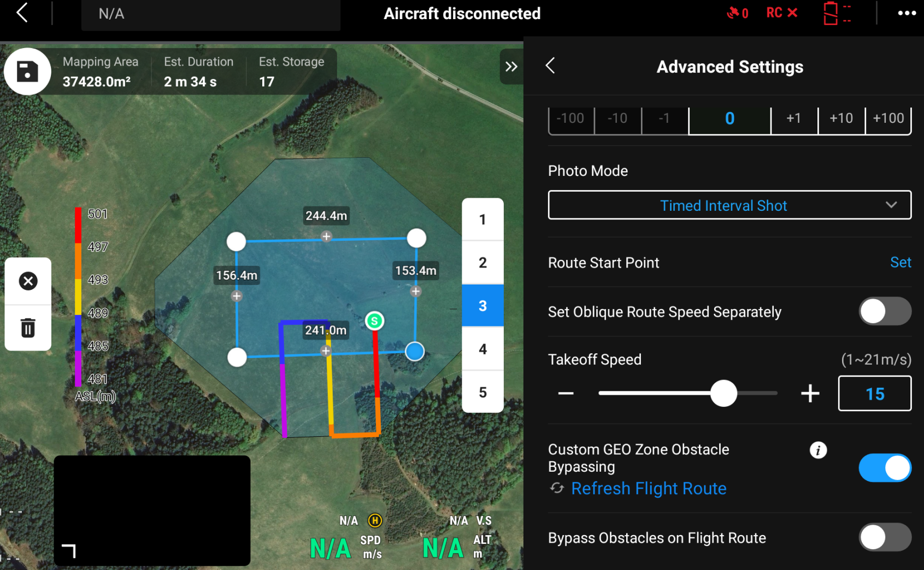Screen dimensions: 924x570
Task: Tap the N/A route name field
Action: click(211, 14)
